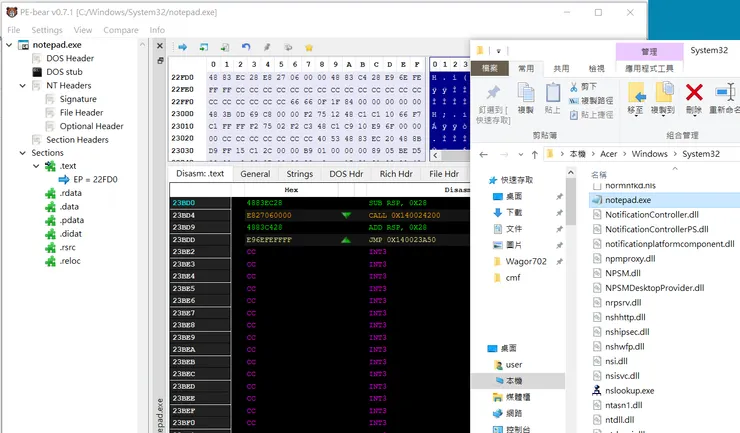Open the 檔案 (File) tab in Explorer

pyautogui.click(x=490, y=68)
